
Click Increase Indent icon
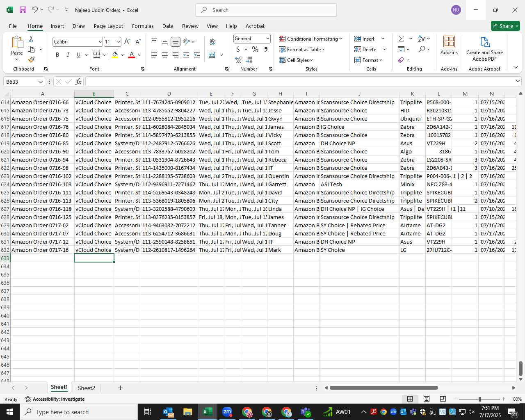197,55
